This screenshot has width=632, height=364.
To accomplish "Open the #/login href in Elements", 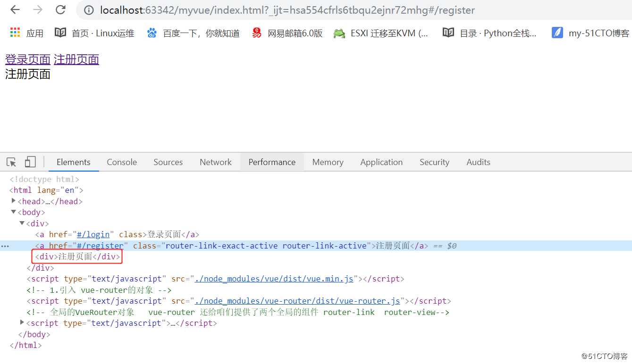I will (x=93, y=234).
